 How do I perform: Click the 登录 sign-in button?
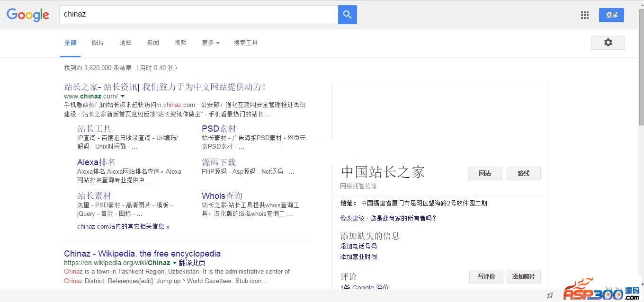click(x=611, y=15)
